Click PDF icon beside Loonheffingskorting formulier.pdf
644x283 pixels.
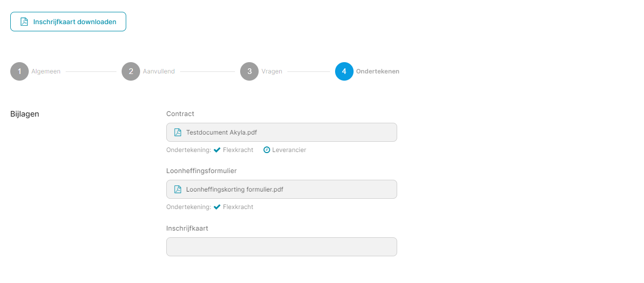coord(178,189)
